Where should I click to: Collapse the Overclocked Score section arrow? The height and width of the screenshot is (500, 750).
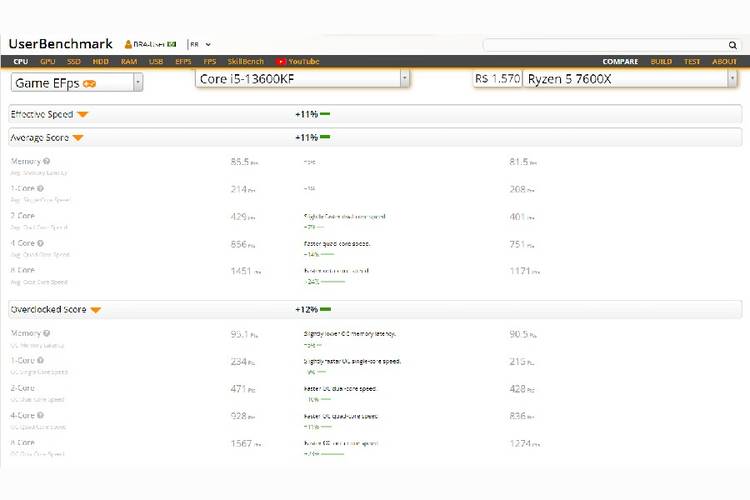point(95,310)
